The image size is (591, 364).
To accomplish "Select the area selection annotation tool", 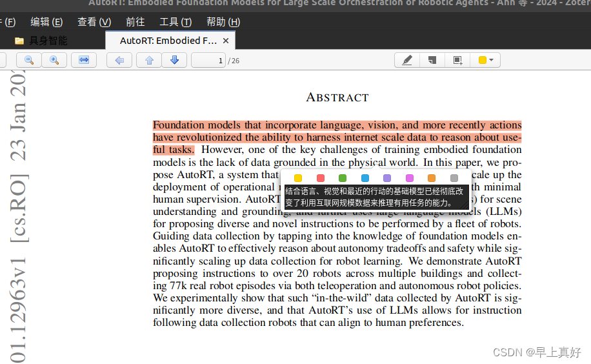I will point(457,61).
